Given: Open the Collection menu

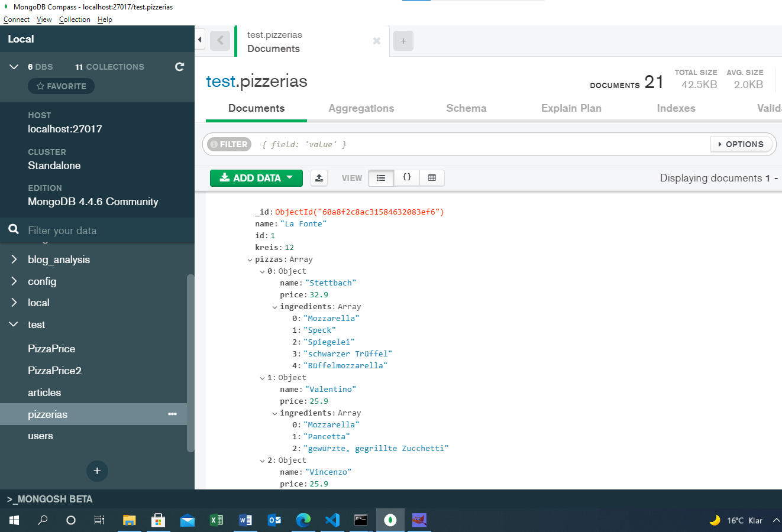Looking at the screenshot, I should (x=75, y=20).
